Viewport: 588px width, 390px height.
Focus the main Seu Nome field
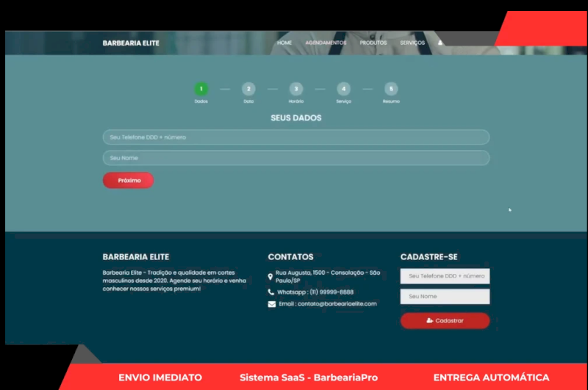296,158
